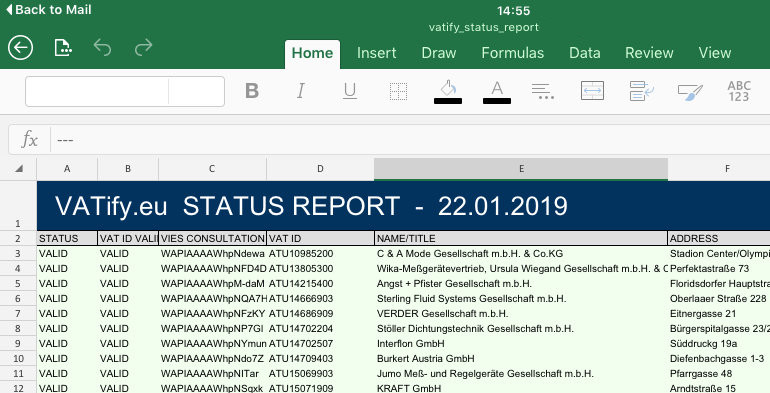Select column A header
The image size is (770, 393).
tap(67, 168)
